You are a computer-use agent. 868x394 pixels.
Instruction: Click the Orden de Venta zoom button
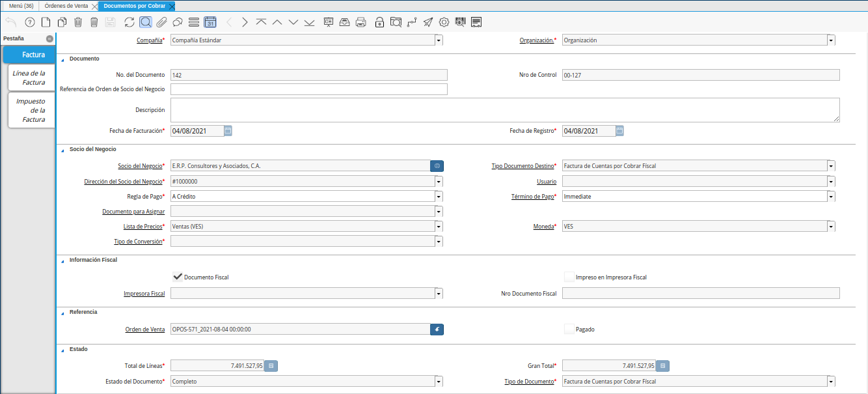pyautogui.click(x=437, y=330)
